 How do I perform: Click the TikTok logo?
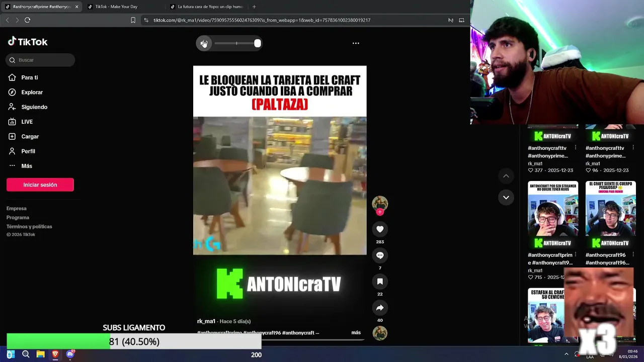[x=28, y=42]
